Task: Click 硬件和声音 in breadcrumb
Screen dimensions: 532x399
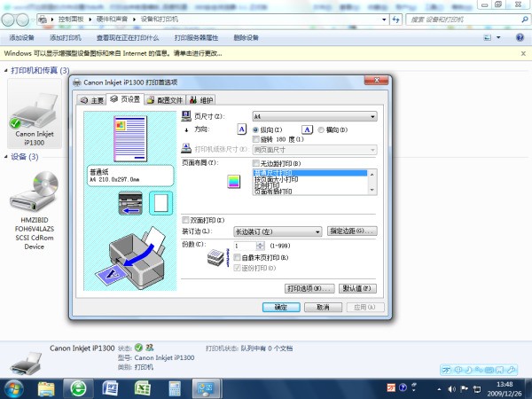Action: pos(112,19)
